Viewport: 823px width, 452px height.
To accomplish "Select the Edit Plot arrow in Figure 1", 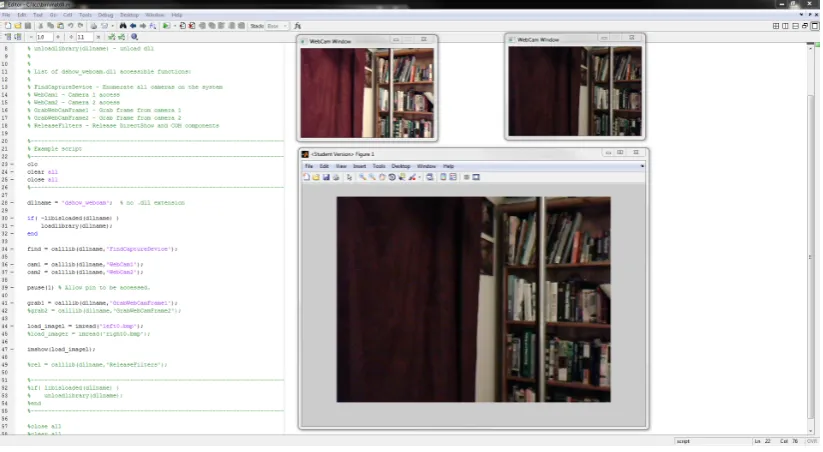I will 349,177.
